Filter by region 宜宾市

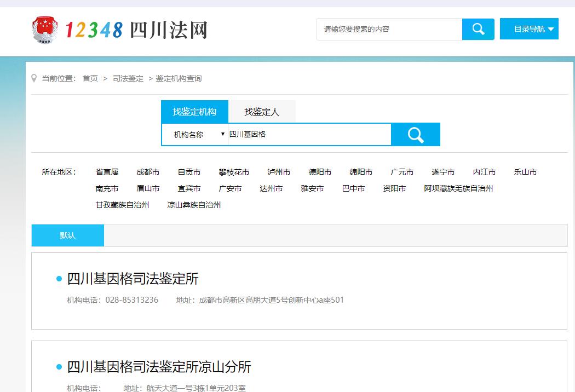coord(189,188)
